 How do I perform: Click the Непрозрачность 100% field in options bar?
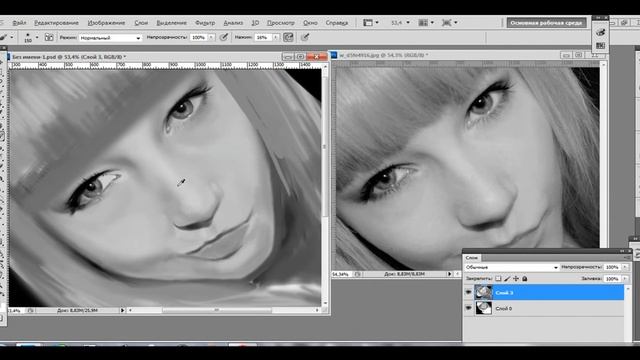coord(199,38)
